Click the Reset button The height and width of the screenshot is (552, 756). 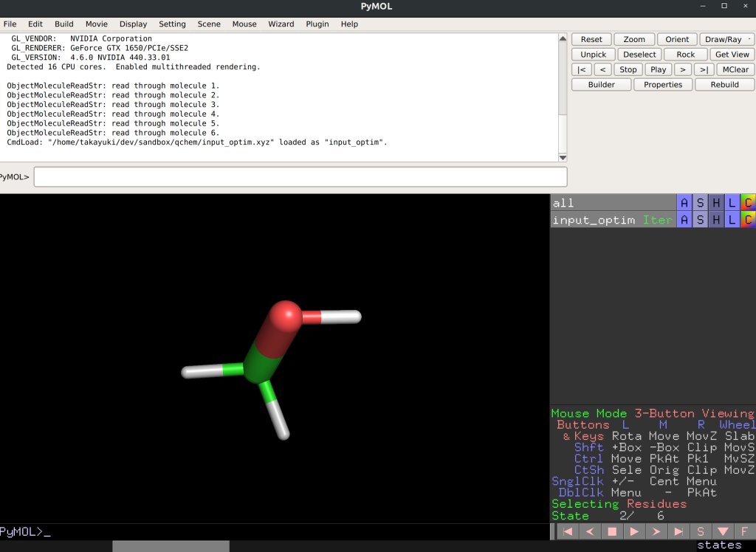(x=591, y=40)
